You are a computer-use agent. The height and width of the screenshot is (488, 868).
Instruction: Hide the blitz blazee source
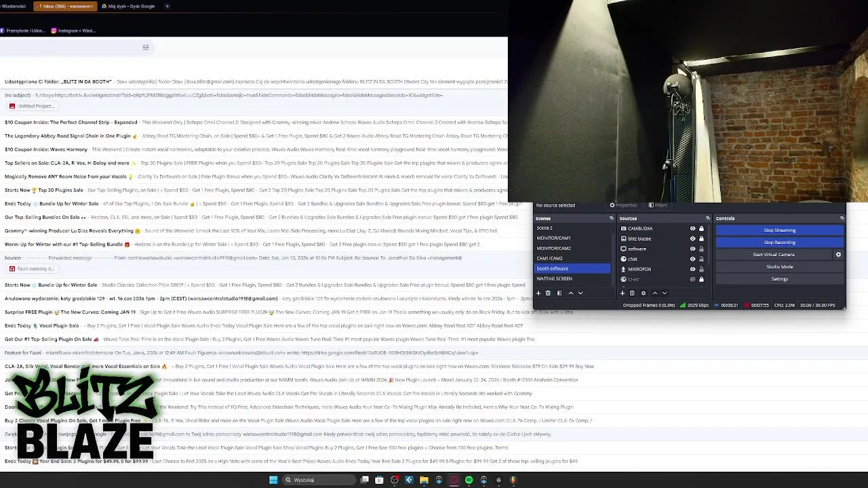[x=692, y=239]
